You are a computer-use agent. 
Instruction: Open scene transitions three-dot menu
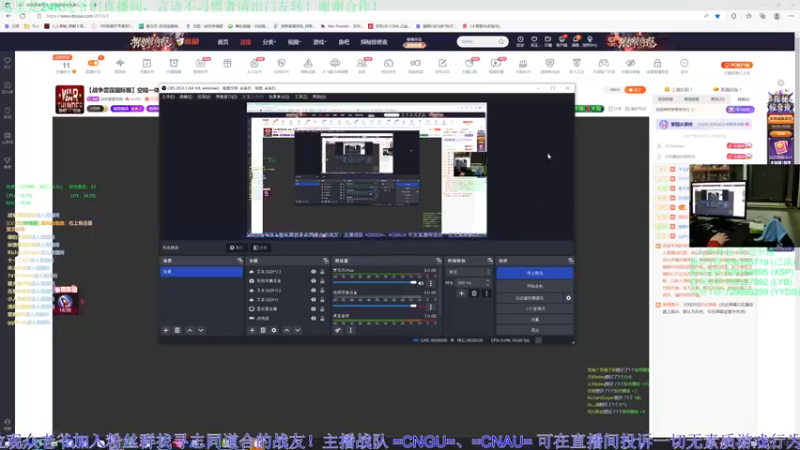[x=486, y=293]
